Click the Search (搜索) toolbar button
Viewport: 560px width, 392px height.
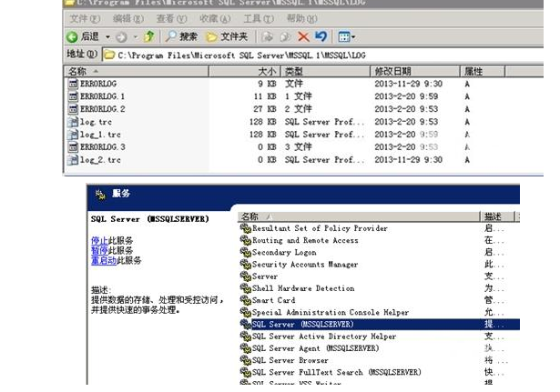coord(181,36)
